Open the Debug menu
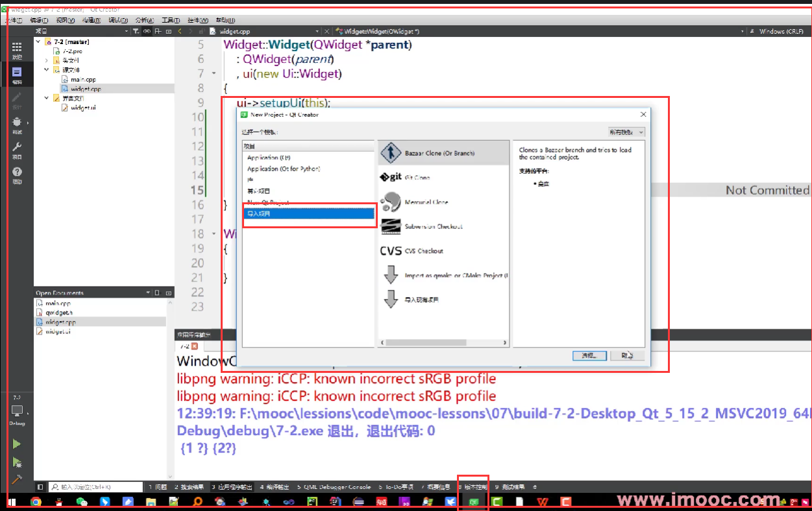The height and width of the screenshot is (511, 812). [117, 20]
